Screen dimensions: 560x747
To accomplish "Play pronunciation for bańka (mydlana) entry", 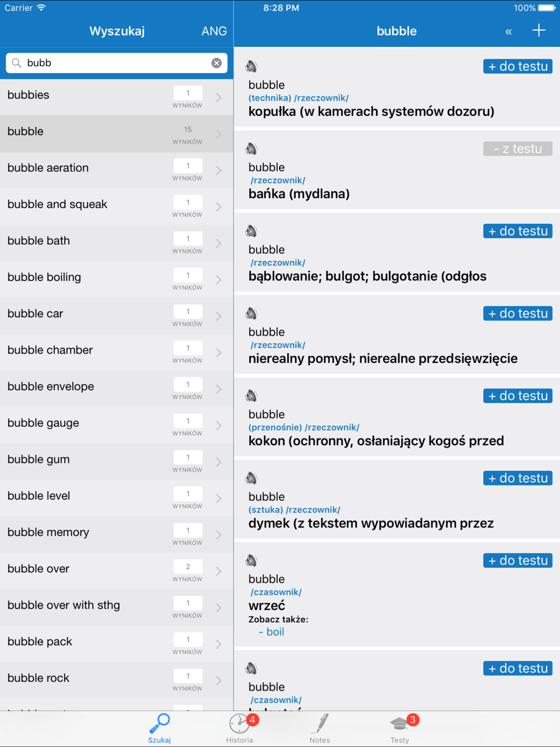I will 251,149.
